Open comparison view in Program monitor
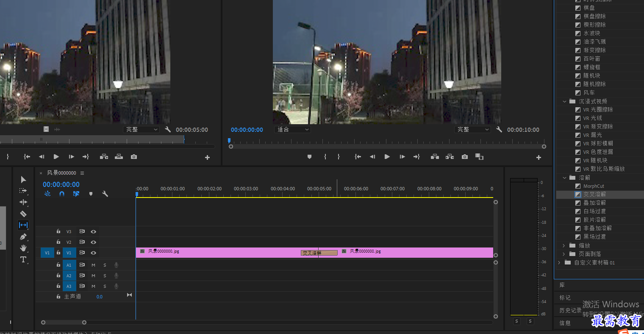 click(x=480, y=157)
